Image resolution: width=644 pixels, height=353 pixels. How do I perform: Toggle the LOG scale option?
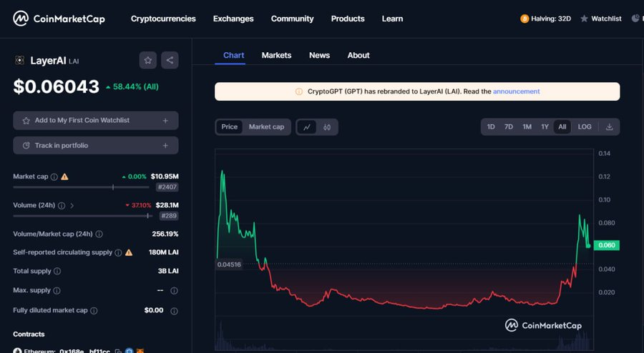click(x=585, y=127)
